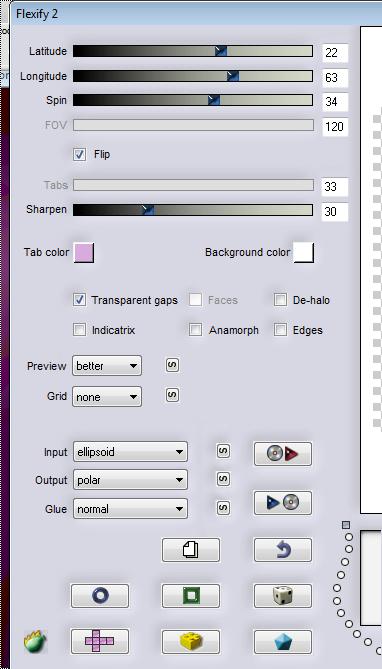The image size is (382, 669).
Task: Tick the Anamorph checkbox
Action: point(195,330)
